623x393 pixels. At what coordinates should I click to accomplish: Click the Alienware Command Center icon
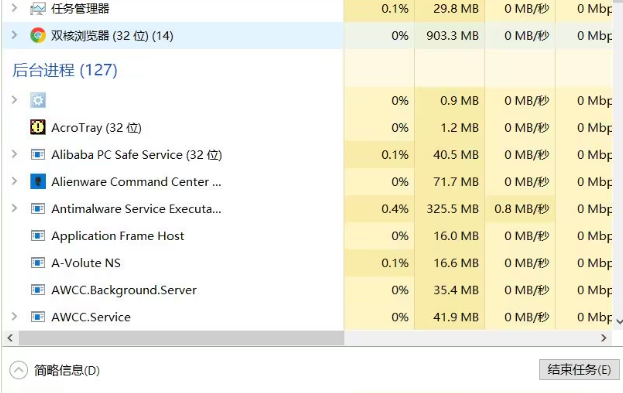coord(38,182)
